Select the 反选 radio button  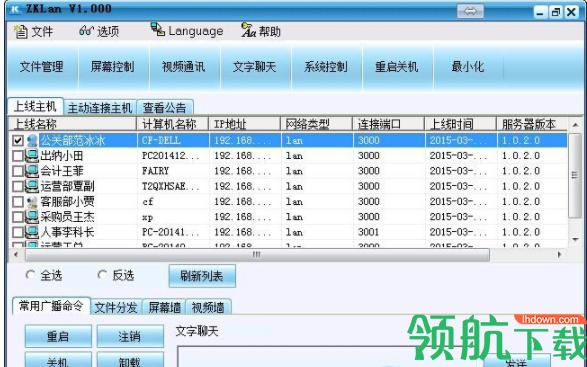click(x=102, y=275)
